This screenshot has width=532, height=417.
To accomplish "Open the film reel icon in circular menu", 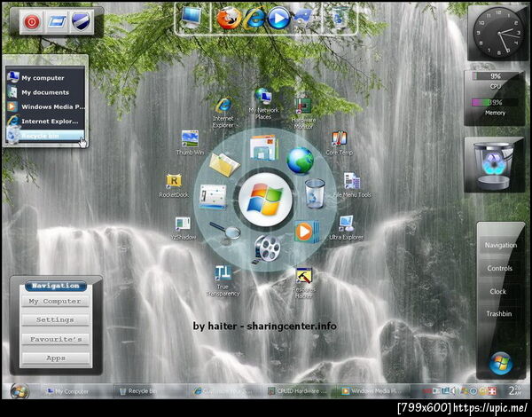I will pos(267,249).
